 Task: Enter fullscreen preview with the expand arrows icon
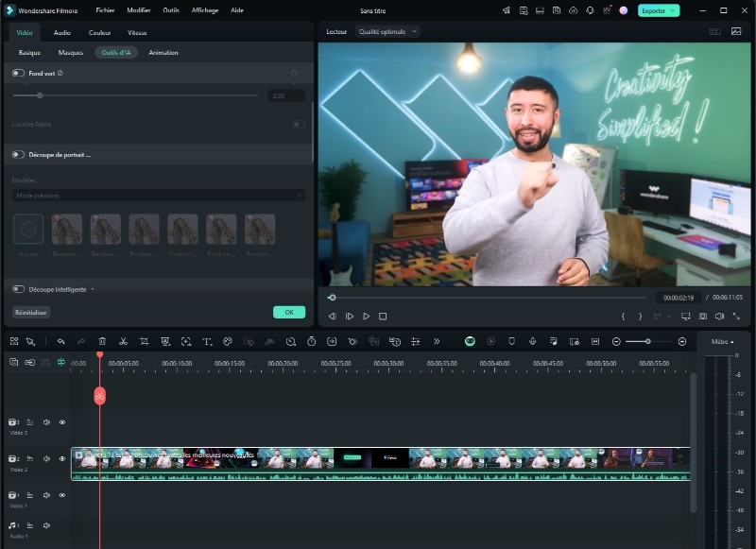(736, 317)
